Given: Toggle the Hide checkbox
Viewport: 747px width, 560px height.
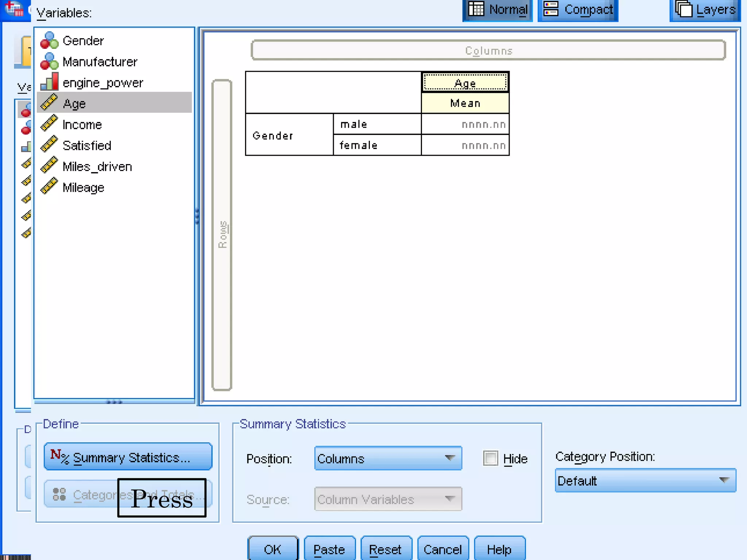Looking at the screenshot, I should point(490,458).
